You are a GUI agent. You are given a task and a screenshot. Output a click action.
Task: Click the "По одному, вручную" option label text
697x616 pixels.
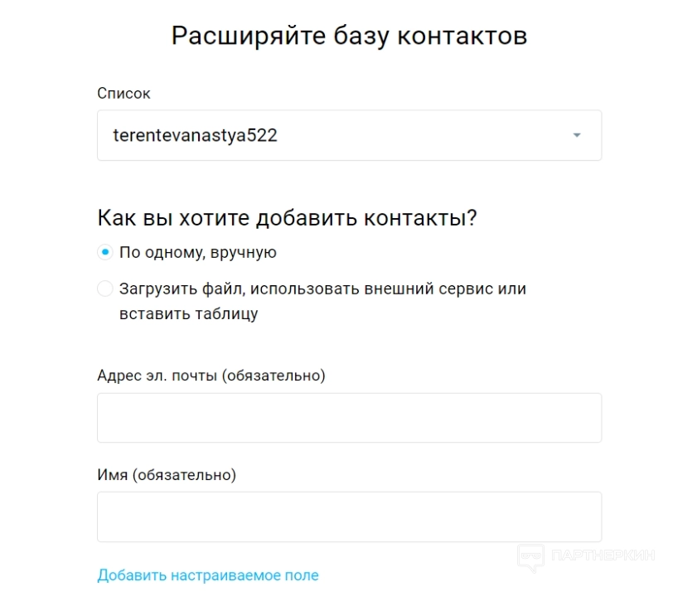coord(198,253)
